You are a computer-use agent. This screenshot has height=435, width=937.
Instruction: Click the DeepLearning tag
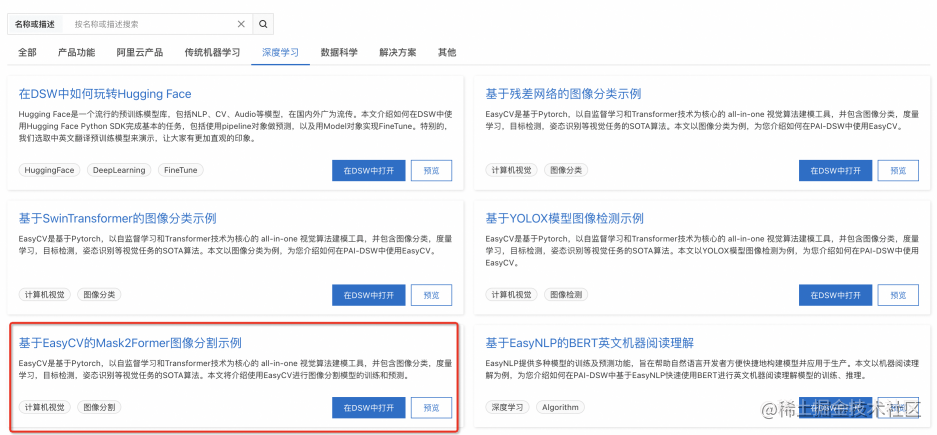(x=119, y=170)
